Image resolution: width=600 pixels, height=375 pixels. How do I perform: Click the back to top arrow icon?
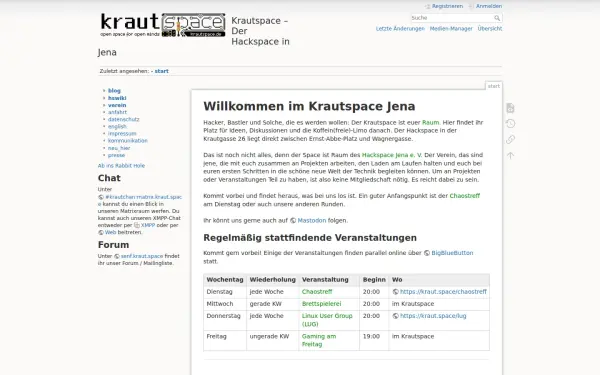pos(510,155)
